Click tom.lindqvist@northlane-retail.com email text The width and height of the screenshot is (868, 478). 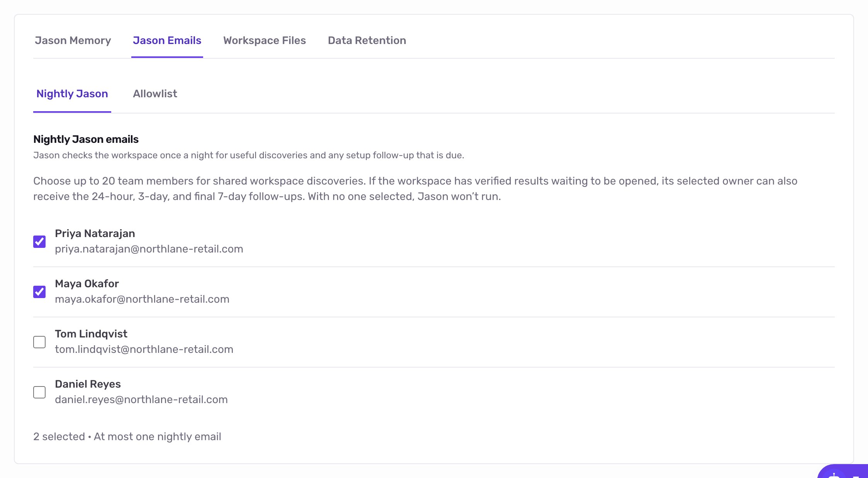point(144,349)
